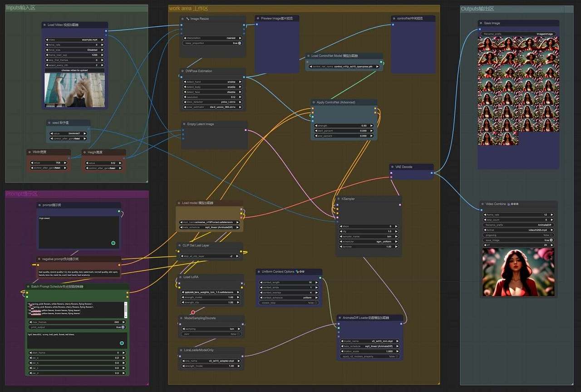Click the Save Image node collapse dot
This screenshot has width=581, height=392.
click(x=481, y=23)
